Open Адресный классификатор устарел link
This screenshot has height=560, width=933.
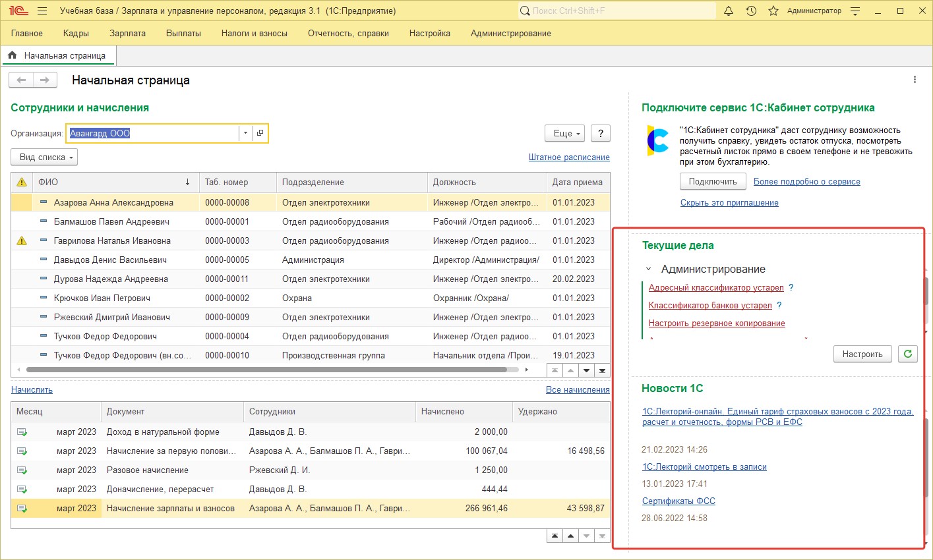[x=716, y=287]
